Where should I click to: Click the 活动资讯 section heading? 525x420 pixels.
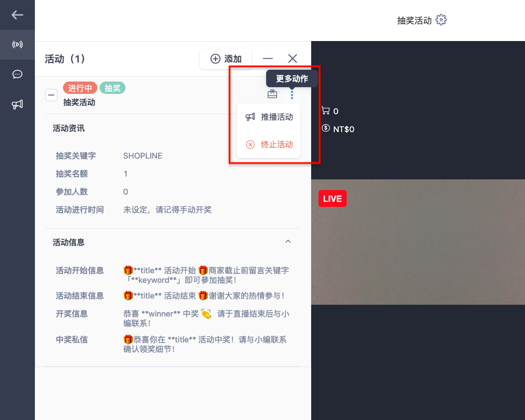pos(69,128)
